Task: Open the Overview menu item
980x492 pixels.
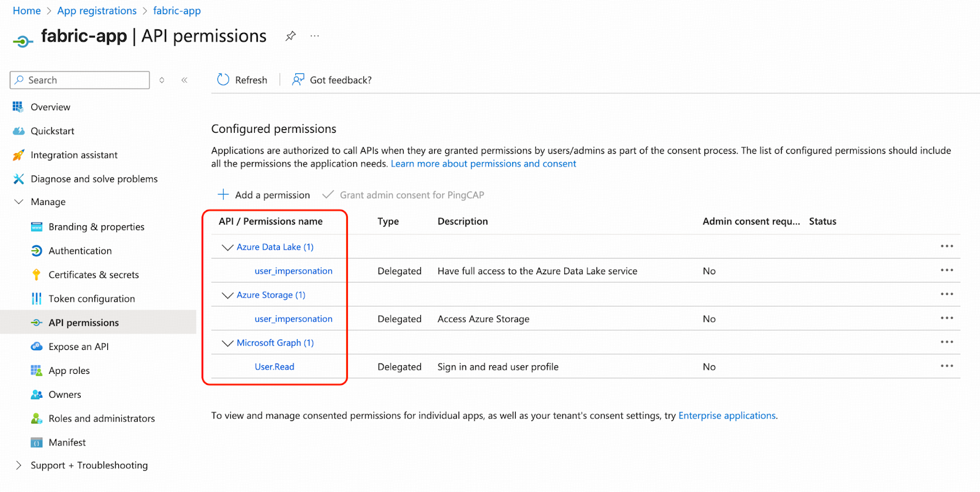Action: click(50, 107)
